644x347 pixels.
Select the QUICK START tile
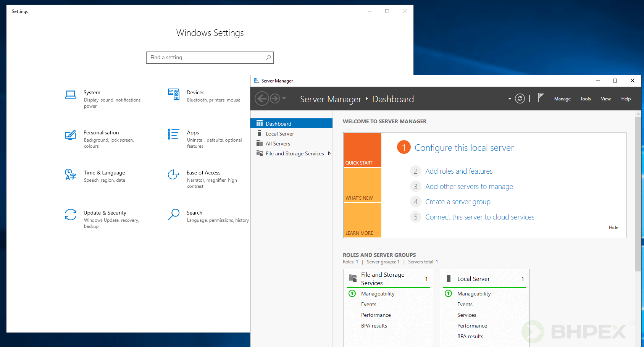tap(363, 150)
